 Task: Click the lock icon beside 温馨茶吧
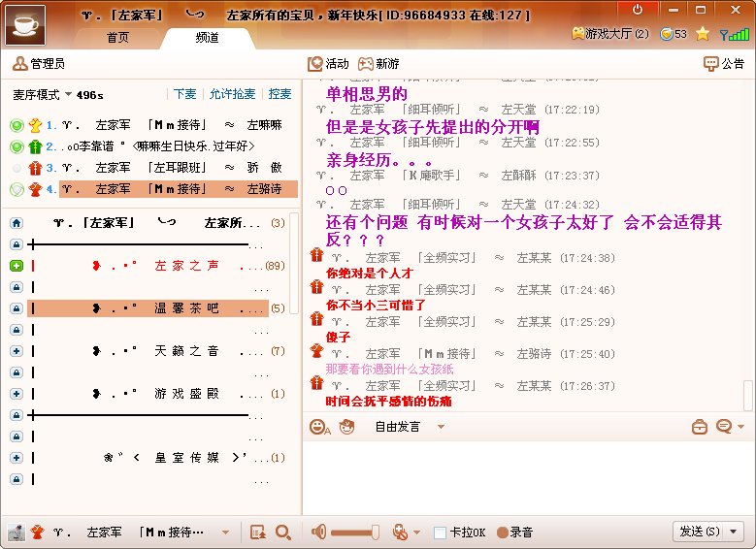(16, 308)
